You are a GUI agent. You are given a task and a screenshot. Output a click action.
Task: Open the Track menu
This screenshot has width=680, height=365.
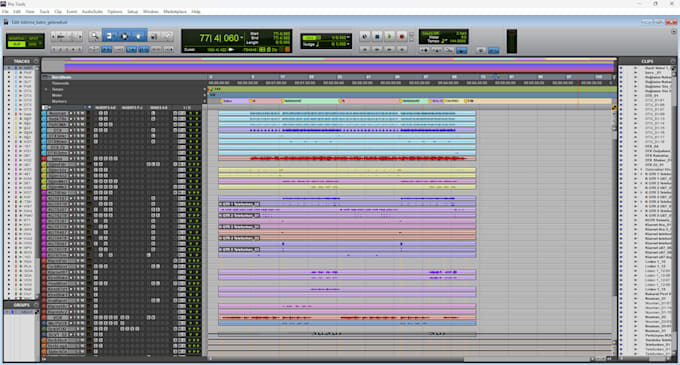coord(44,12)
